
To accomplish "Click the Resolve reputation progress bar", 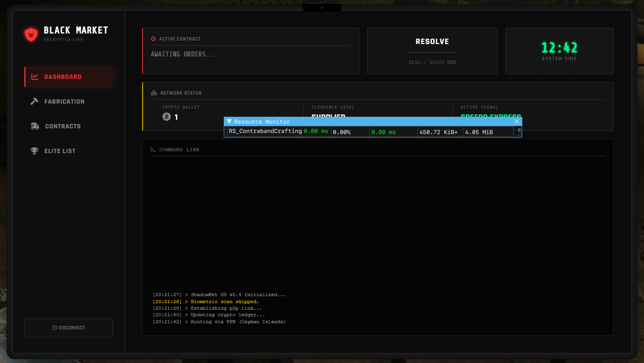I will tap(432, 53).
